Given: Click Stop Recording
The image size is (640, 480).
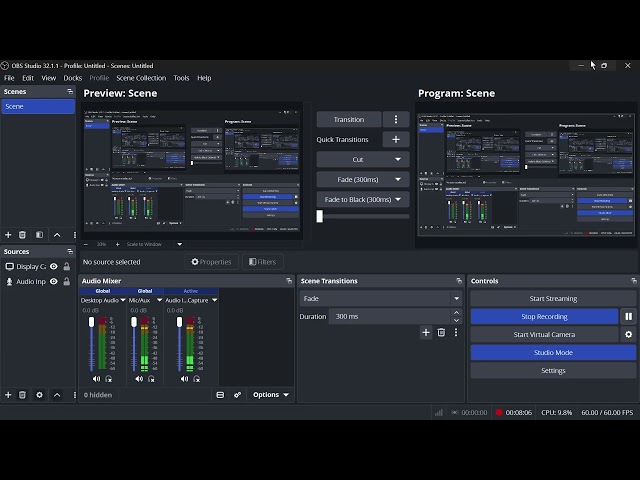Looking at the screenshot, I should click(x=544, y=316).
